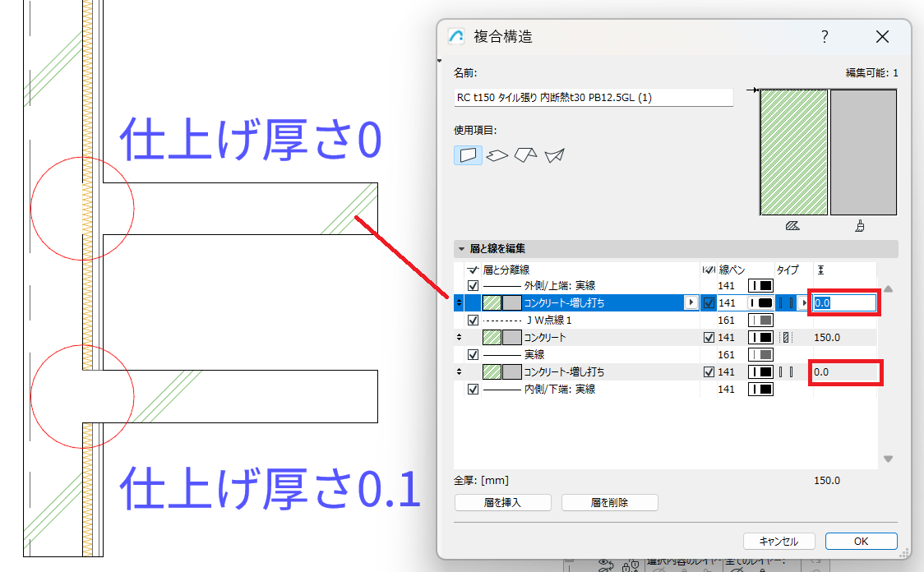Image resolution: width=924 pixels, height=572 pixels.
Task: Click gray surface swatch in コンクリート 150.0 row
Action: (512, 338)
